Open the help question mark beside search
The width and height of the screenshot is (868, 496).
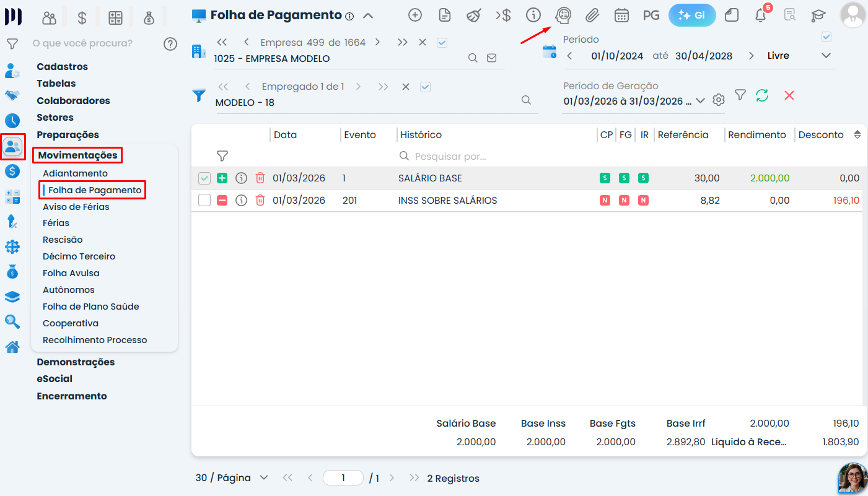170,44
